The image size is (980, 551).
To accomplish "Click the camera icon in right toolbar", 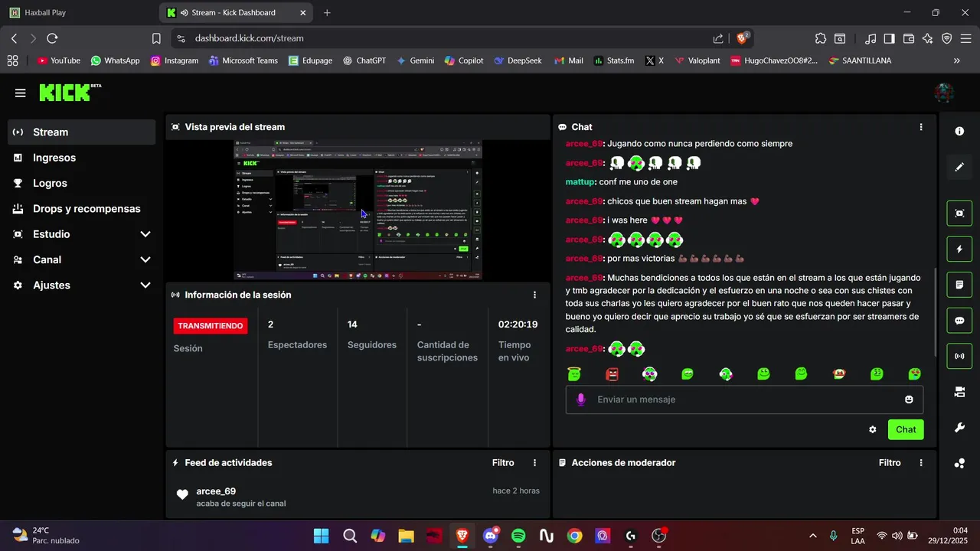I will 959,392.
